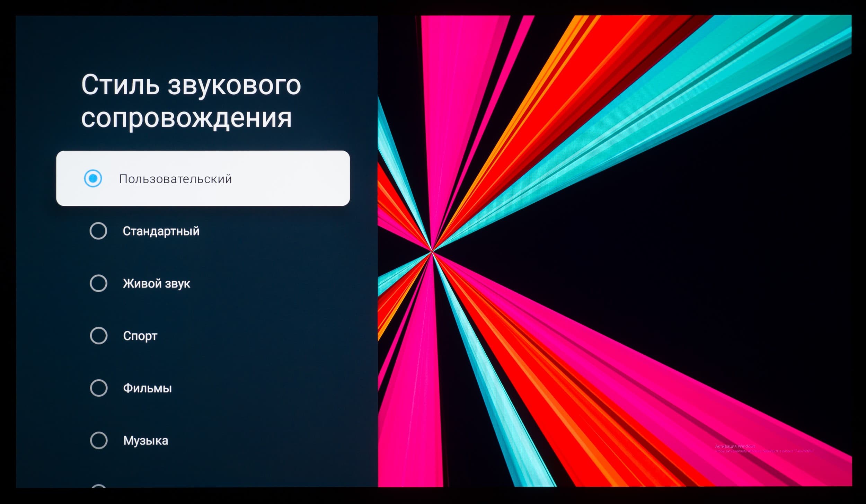Image resolution: width=866 pixels, height=504 pixels.
Task: Click the Спорт option label
Action: click(x=140, y=336)
